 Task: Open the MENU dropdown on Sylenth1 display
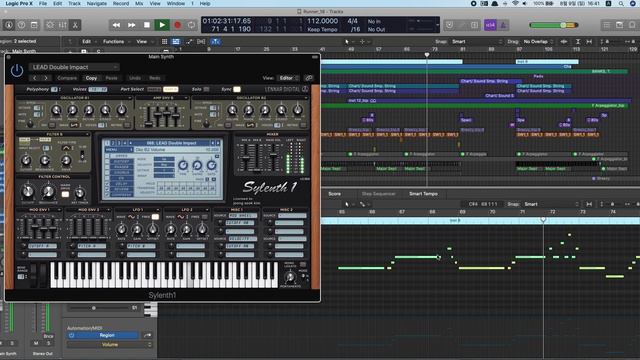point(119,149)
